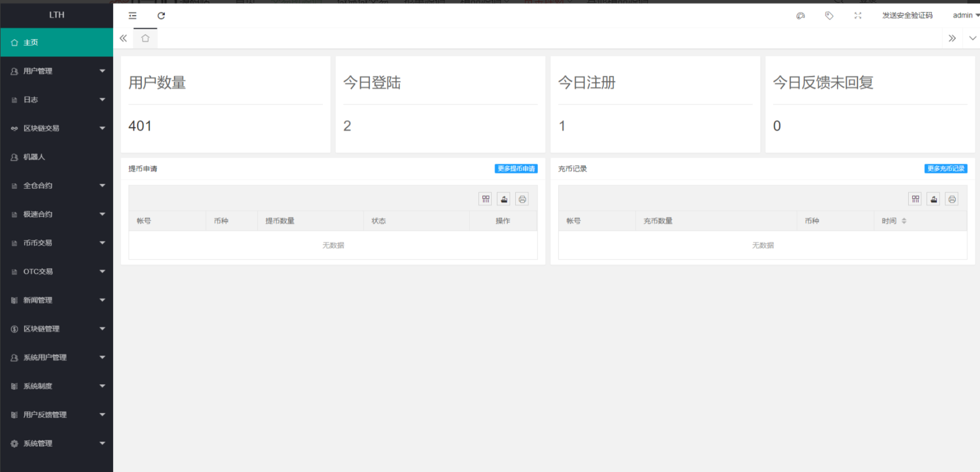This screenshot has width=980, height=472.
Task: Expand the 系统管理 sidebar menu
Action: click(x=56, y=443)
